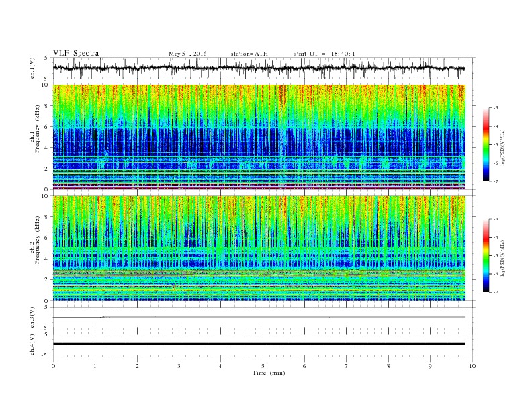The image size is (532, 411).
Task: Click the "-3" tick on ch.1 color bar
Action: pos(496,108)
